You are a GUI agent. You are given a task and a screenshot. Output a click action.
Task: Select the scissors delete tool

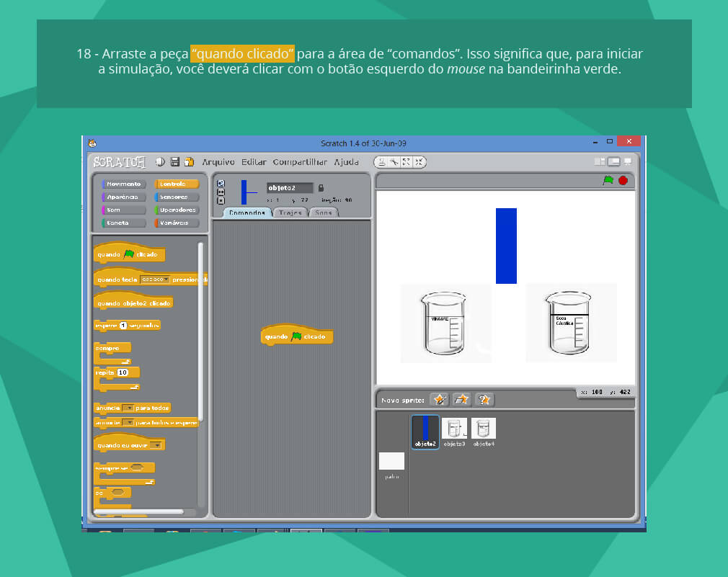(x=394, y=162)
